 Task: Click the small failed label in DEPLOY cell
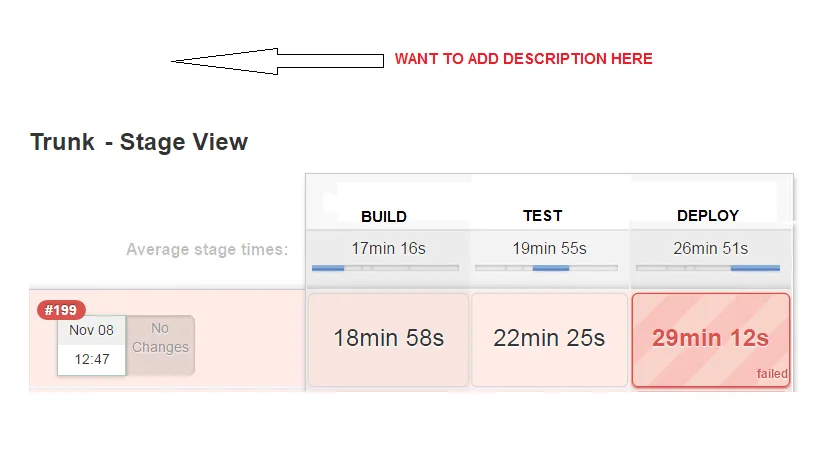[x=772, y=374]
